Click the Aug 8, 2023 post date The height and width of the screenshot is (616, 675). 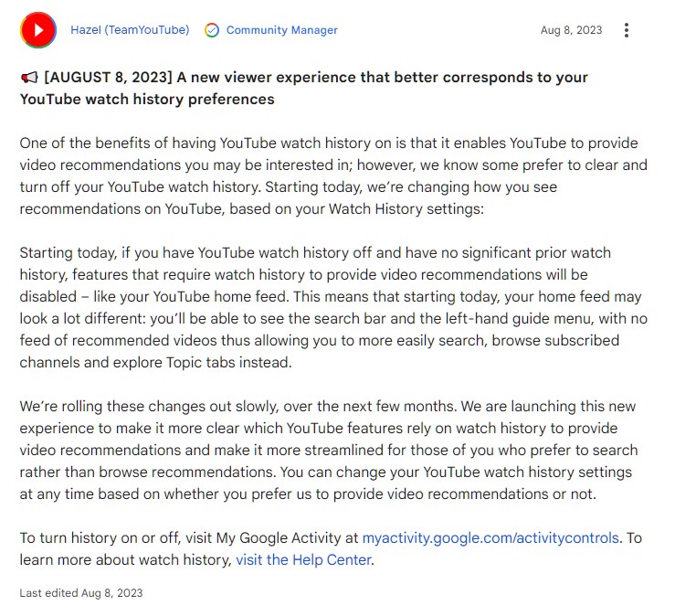click(x=571, y=30)
